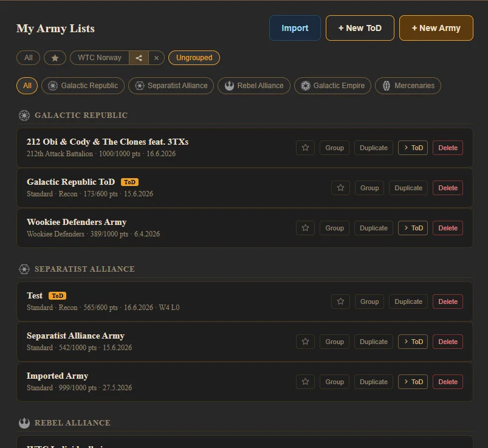Favorite the Separatist Alliance Army
The height and width of the screenshot is (448, 488).
click(305, 342)
